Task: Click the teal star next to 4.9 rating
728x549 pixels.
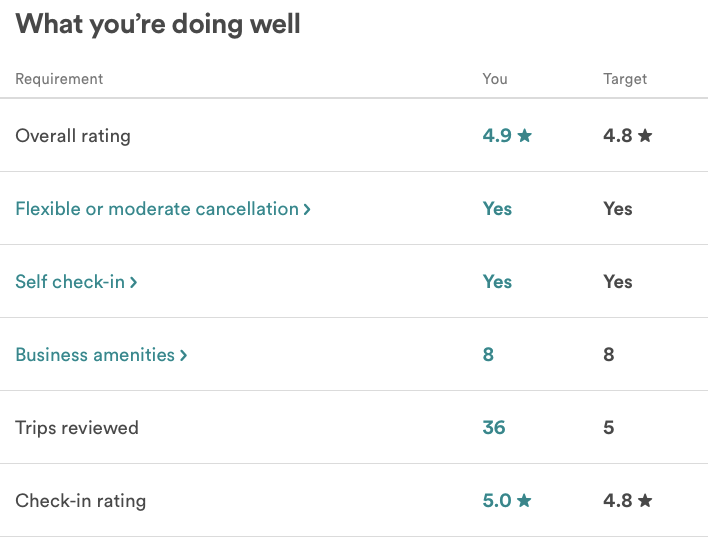Action: [x=525, y=136]
